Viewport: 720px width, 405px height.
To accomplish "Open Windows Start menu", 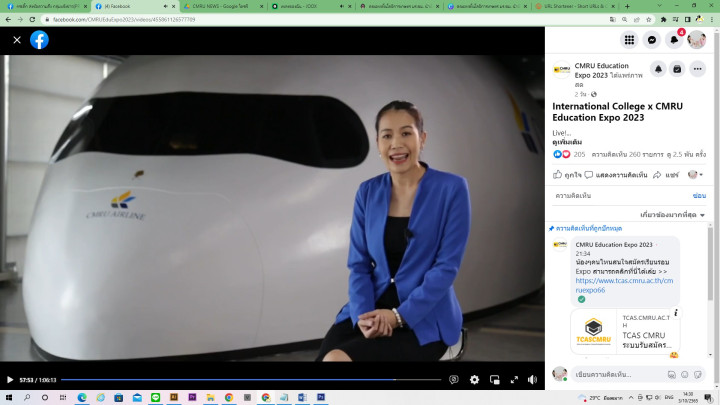I will tap(8, 397).
